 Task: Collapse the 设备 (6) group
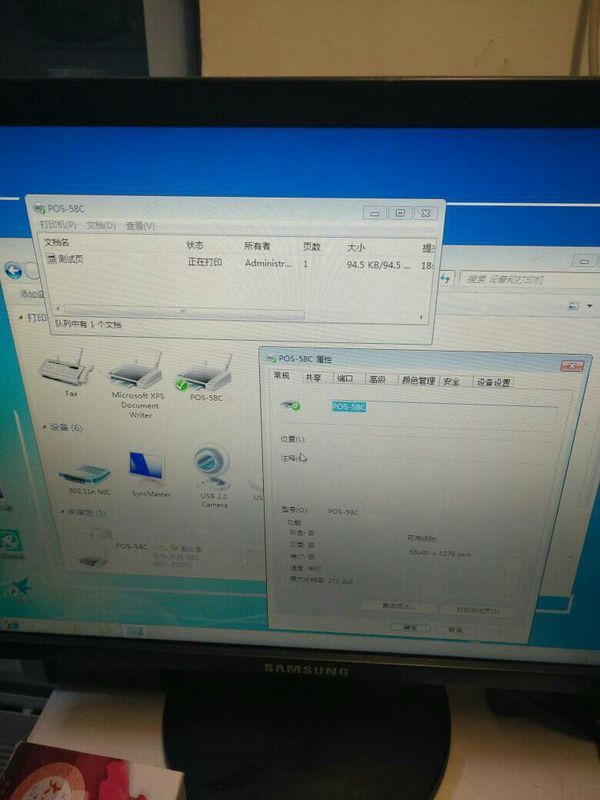tap(46, 427)
